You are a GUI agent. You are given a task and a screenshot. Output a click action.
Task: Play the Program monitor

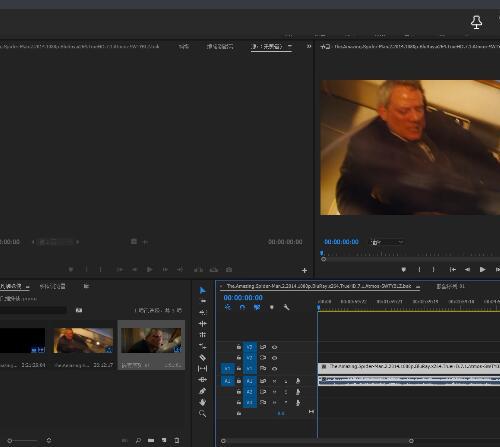[x=482, y=269]
